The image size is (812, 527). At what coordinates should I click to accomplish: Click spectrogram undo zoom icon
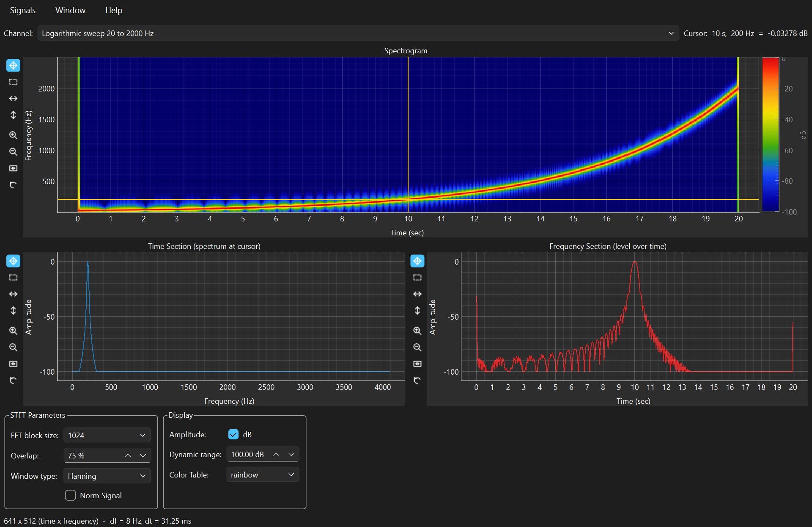pos(13,185)
